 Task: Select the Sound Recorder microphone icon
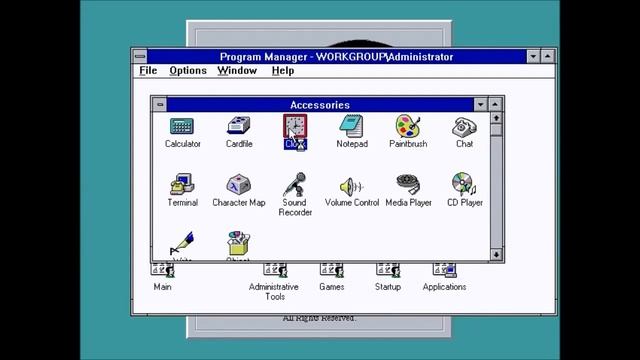[x=295, y=184]
